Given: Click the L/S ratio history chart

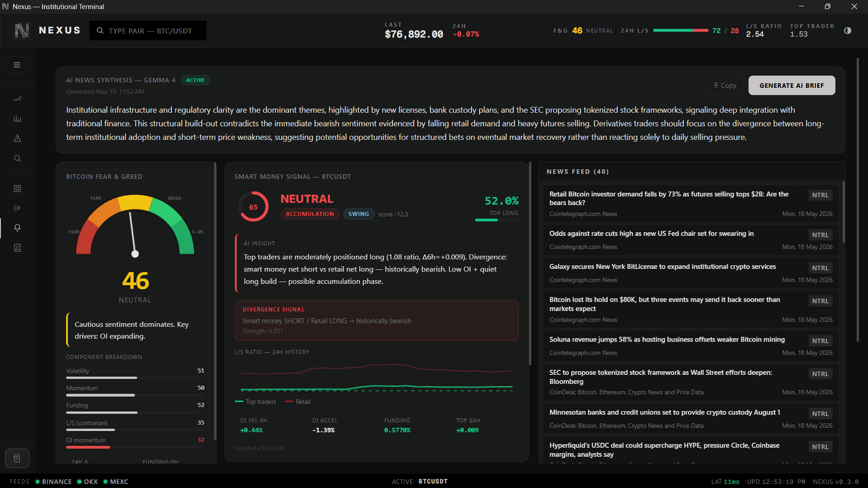Looking at the screenshot, I should point(377,377).
